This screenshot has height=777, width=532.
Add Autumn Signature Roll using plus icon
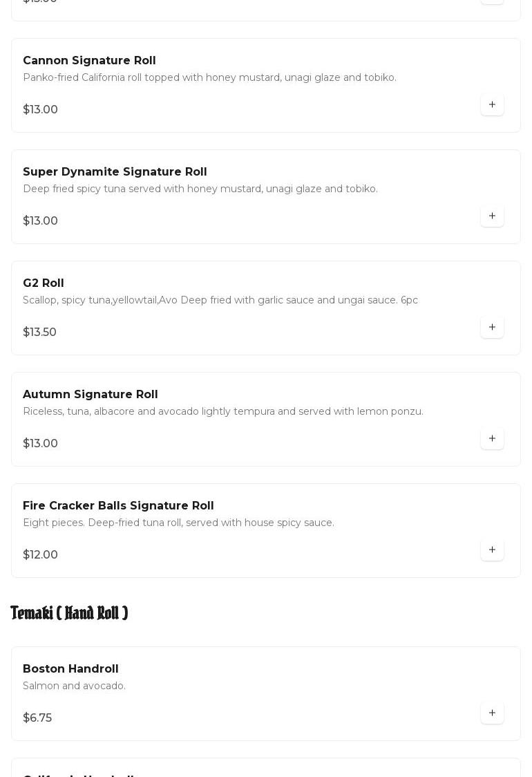(492, 439)
